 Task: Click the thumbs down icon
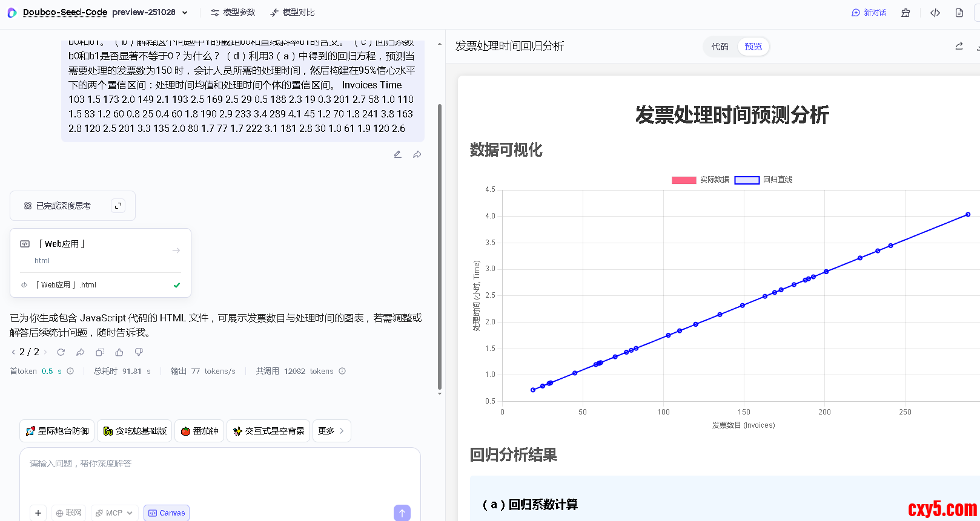(x=139, y=352)
